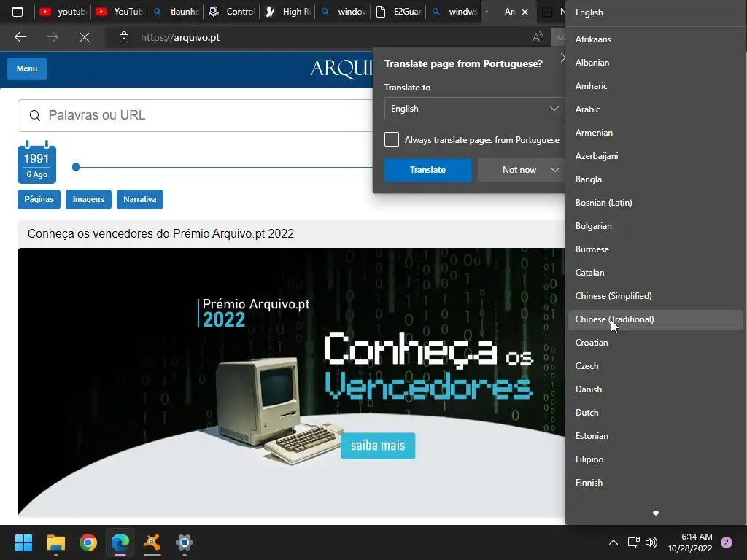Open the orange app icon on the taskbar

click(152, 542)
